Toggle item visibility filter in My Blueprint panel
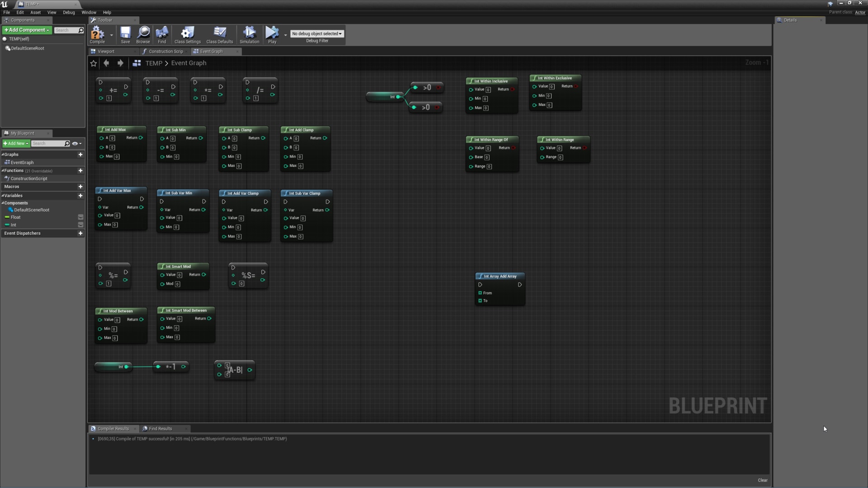 coord(75,143)
